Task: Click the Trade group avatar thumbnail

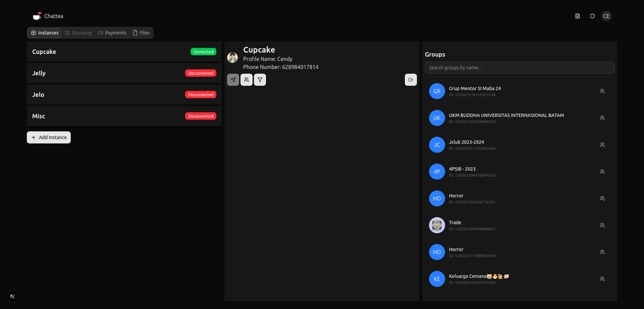Action: point(437,225)
